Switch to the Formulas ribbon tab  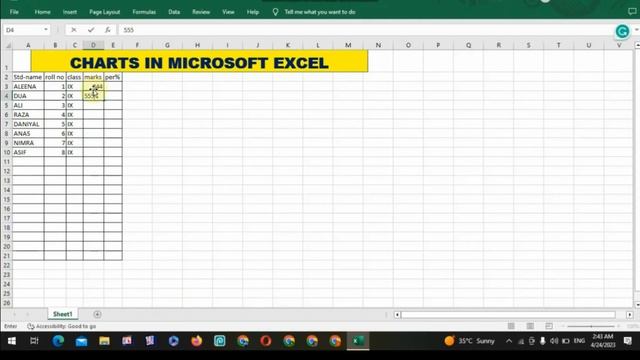coord(144,12)
